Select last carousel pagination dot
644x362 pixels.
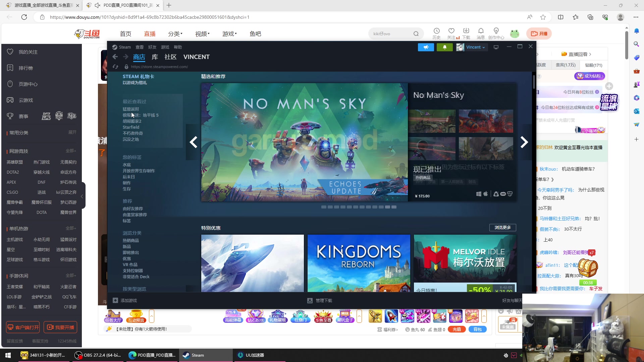pos(394,207)
